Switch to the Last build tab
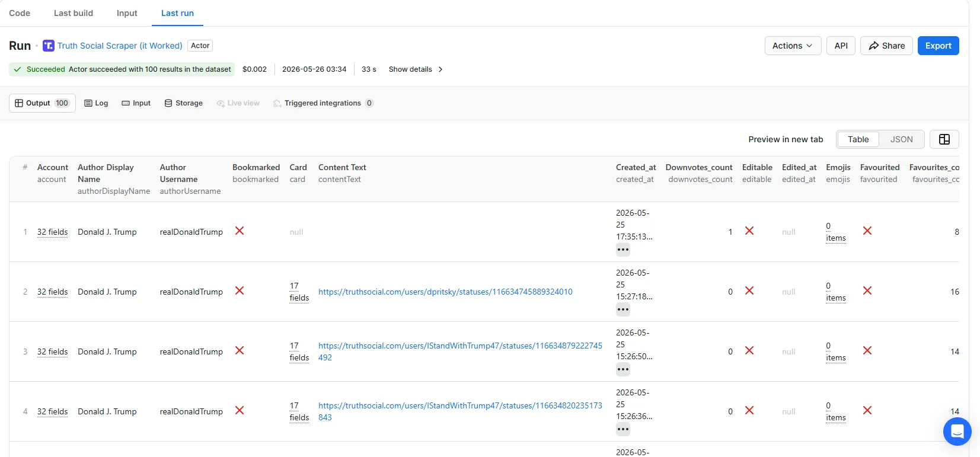Viewport: 980px width, 457px height. [x=74, y=13]
